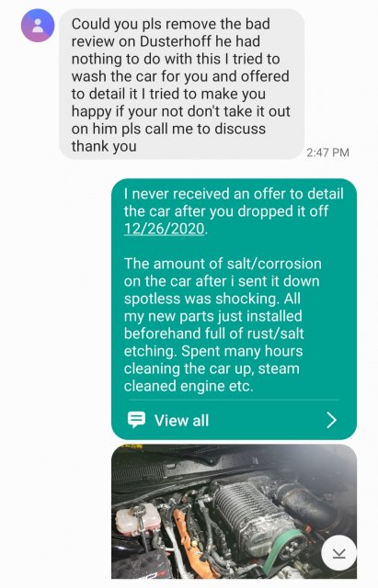Open the sender's profile avatar
This screenshot has width=378, height=588.
(x=38, y=26)
